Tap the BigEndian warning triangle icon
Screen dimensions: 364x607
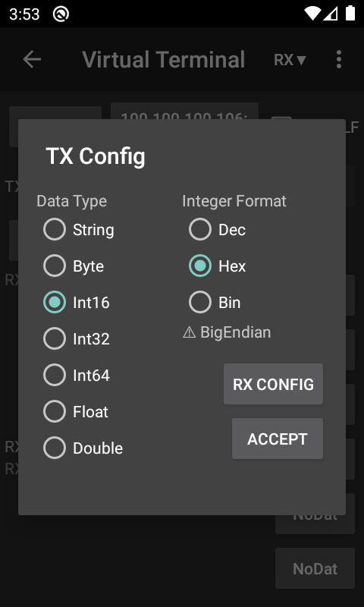pos(189,332)
